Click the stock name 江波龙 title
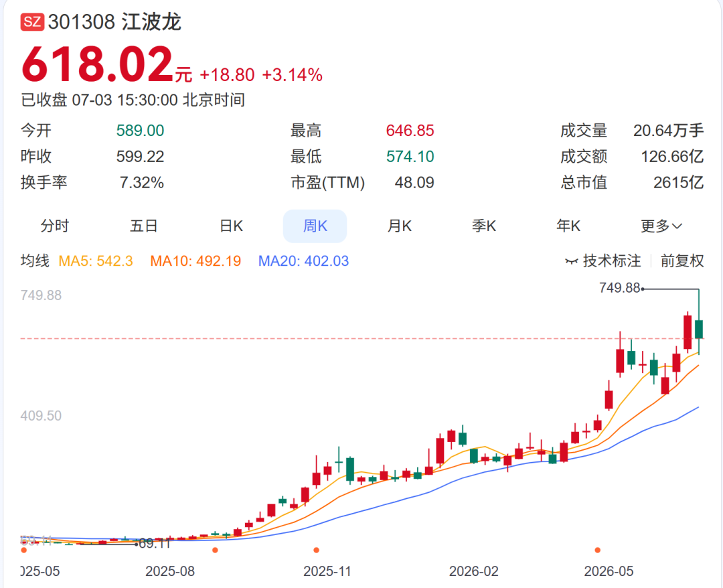 [x=151, y=22]
